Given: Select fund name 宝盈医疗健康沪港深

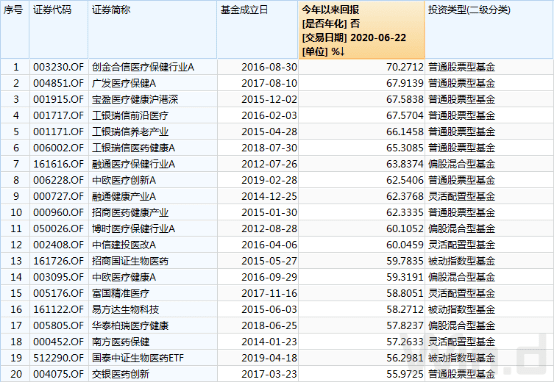Looking at the screenshot, I should 135,100.
